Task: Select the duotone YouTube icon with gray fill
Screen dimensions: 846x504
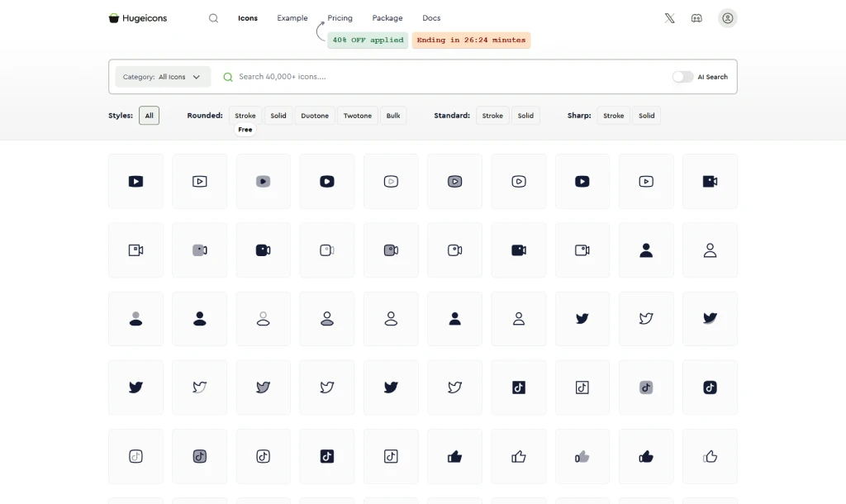Action: coord(455,181)
